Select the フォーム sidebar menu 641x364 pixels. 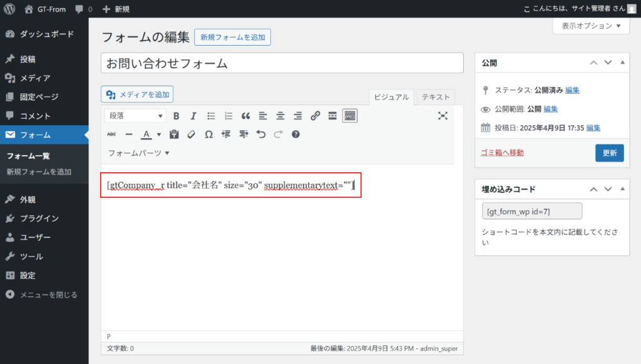coord(44,134)
